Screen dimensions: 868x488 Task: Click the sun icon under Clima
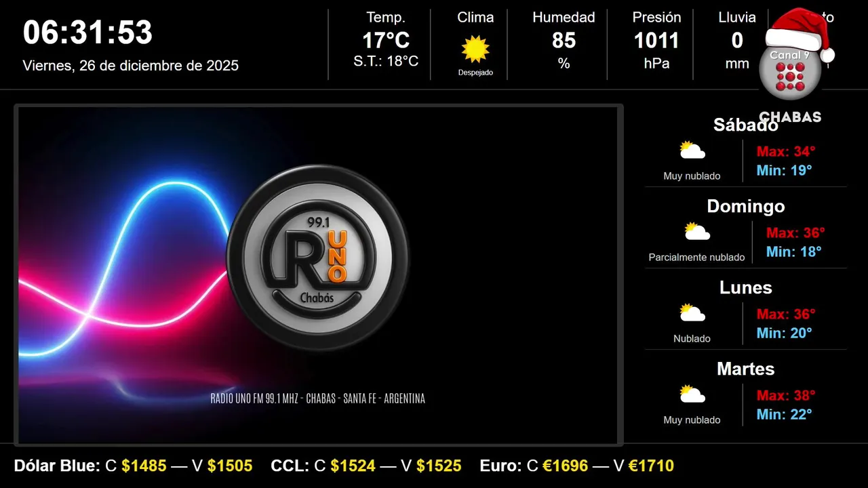(x=475, y=49)
